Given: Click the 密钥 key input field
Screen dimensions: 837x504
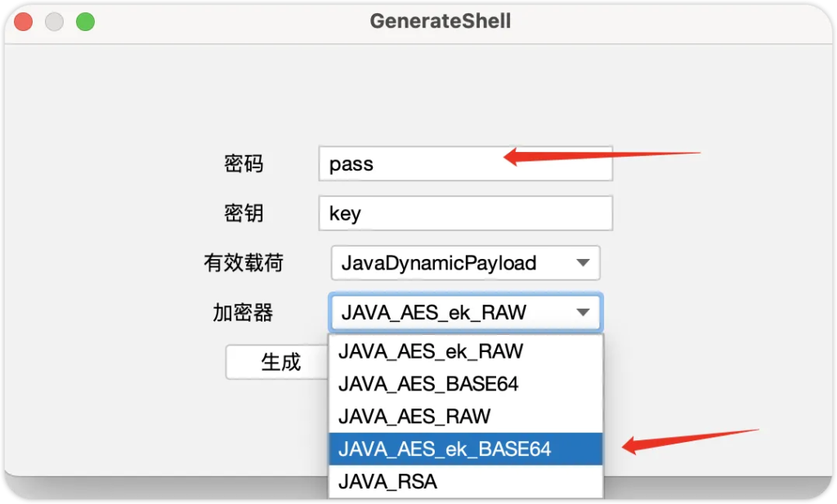Looking at the screenshot, I should 465,213.
